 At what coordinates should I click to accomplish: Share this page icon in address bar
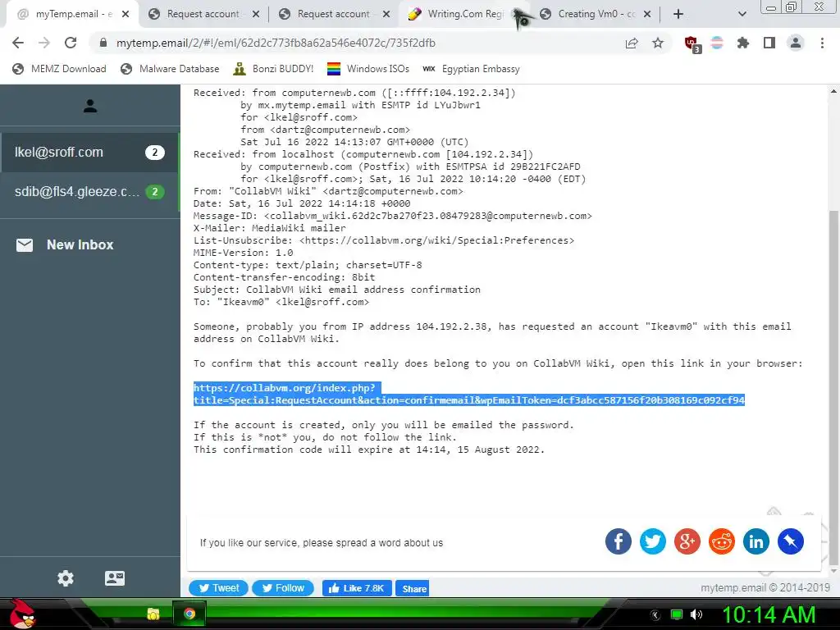click(x=632, y=43)
